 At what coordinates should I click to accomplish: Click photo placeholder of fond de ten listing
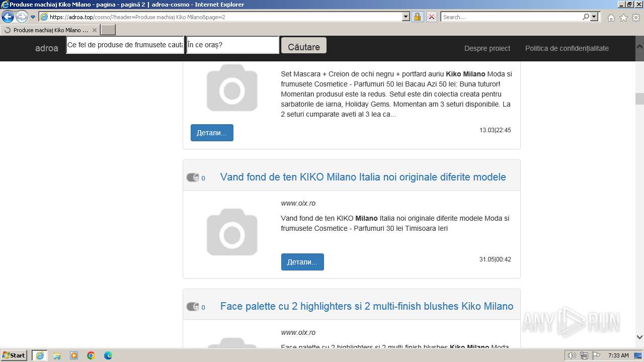[x=232, y=232]
